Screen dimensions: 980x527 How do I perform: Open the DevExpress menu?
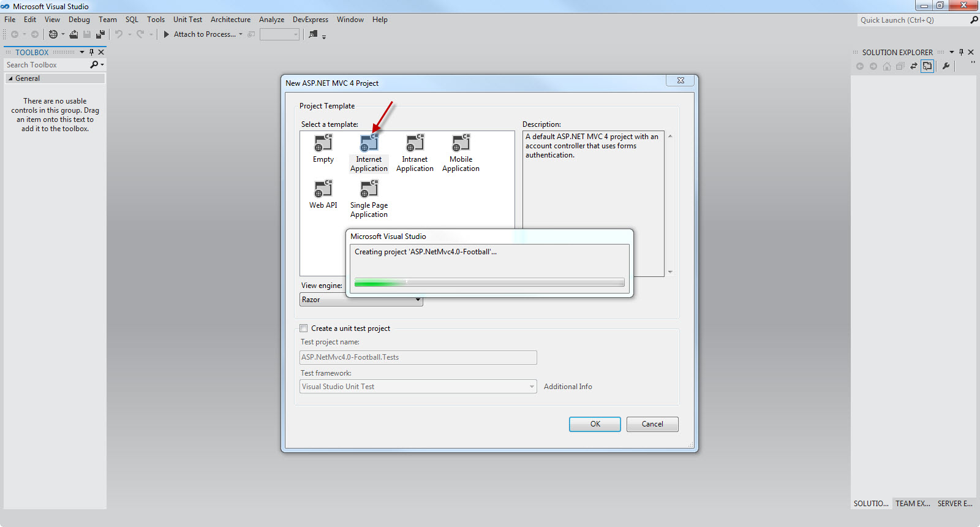coord(311,20)
